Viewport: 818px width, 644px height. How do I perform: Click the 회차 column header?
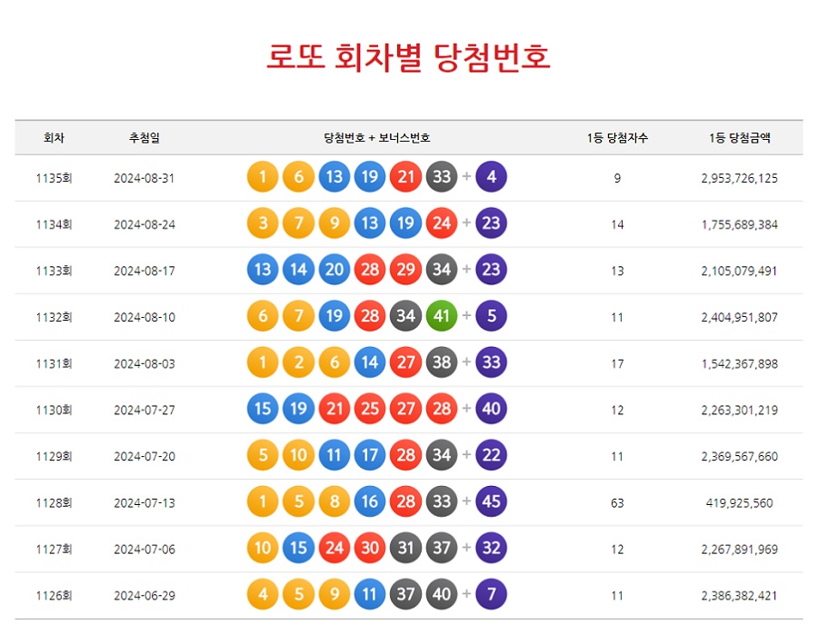pos(52,136)
